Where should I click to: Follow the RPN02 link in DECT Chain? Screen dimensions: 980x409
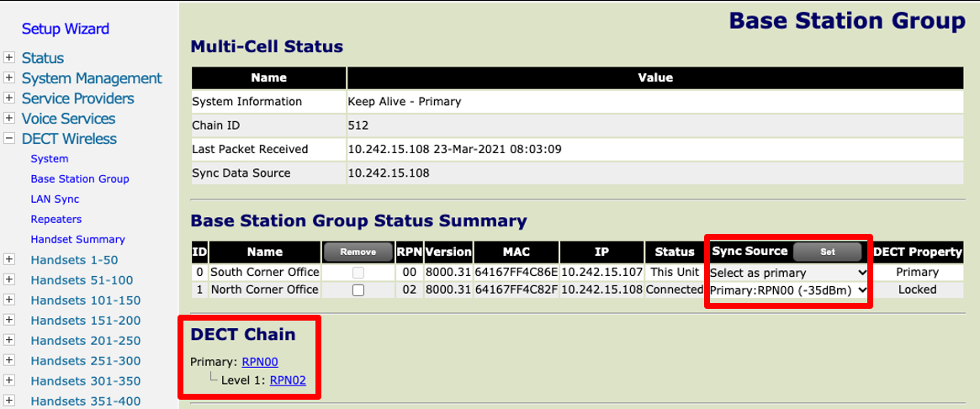288,380
